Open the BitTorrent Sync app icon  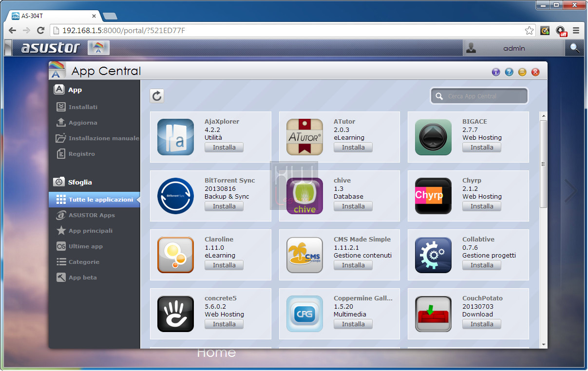(x=175, y=196)
